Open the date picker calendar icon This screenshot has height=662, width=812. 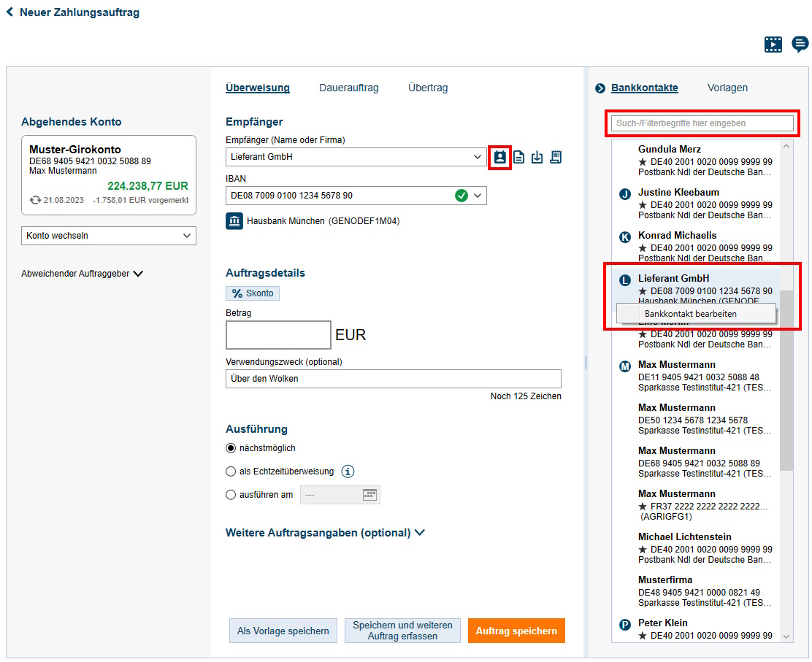click(x=370, y=494)
